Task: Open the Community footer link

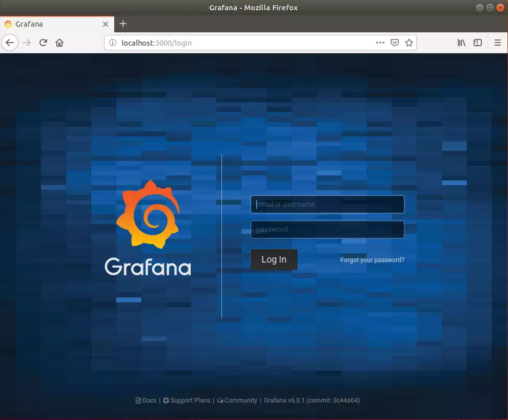Action: tap(237, 401)
